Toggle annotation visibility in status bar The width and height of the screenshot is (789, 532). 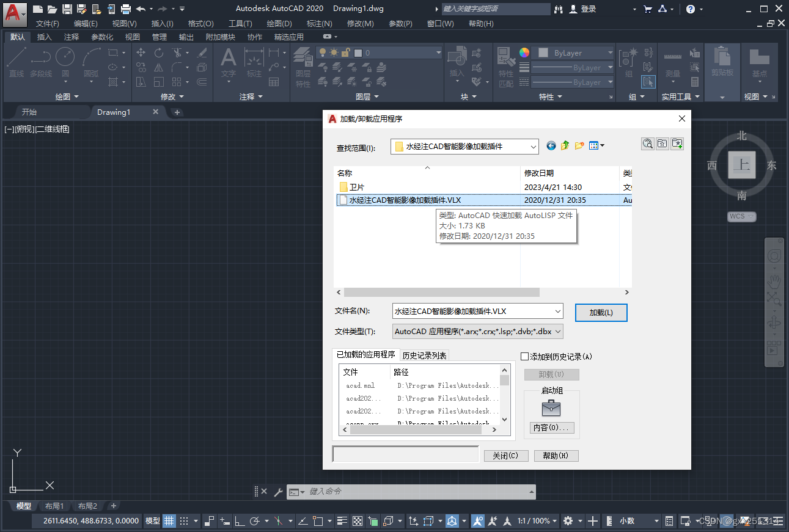pos(478,521)
